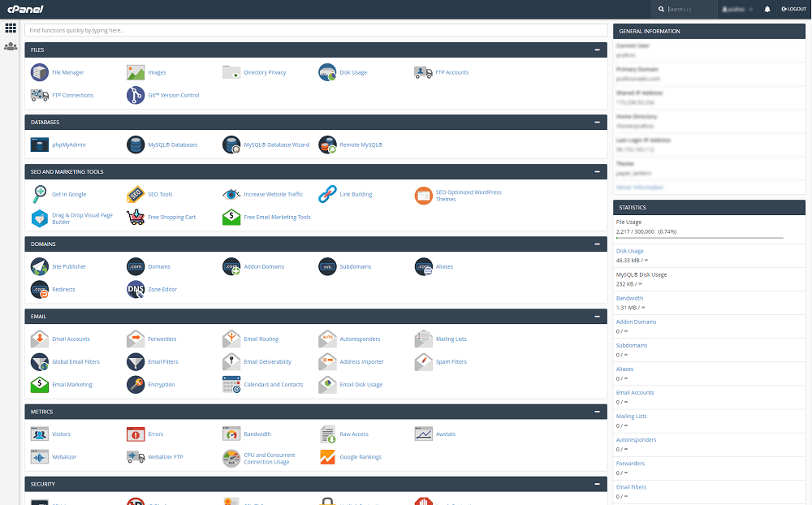Collapse the Files section
The height and width of the screenshot is (505, 812).
[597, 50]
